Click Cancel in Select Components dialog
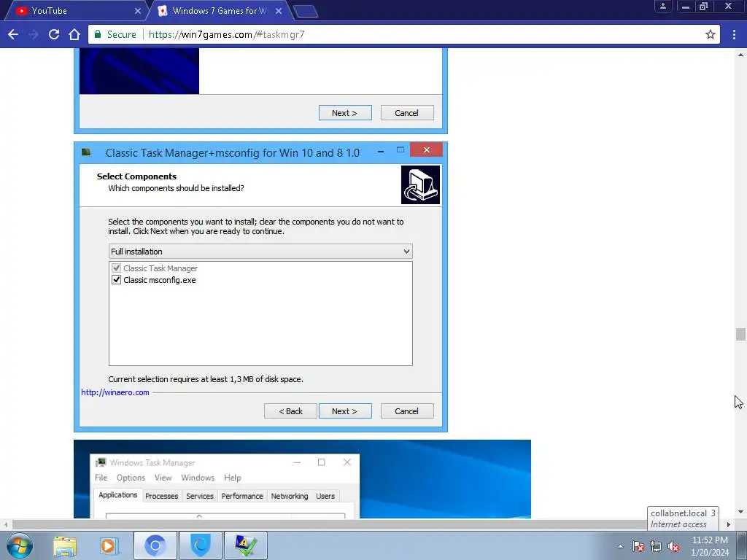 coord(407,411)
